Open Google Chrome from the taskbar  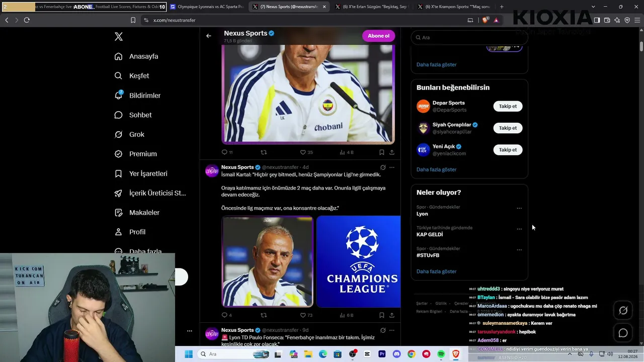(x=411, y=354)
